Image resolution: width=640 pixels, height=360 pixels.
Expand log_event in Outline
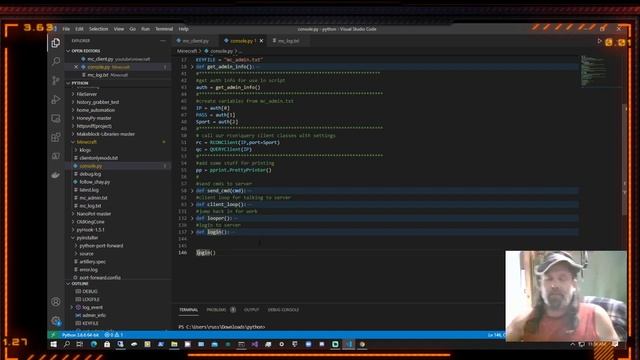click(72, 307)
